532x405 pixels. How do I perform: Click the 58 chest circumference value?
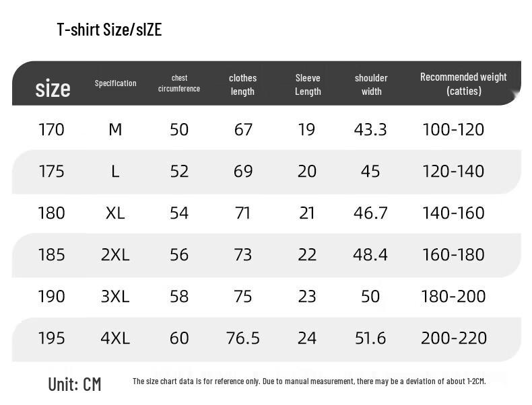179,297
